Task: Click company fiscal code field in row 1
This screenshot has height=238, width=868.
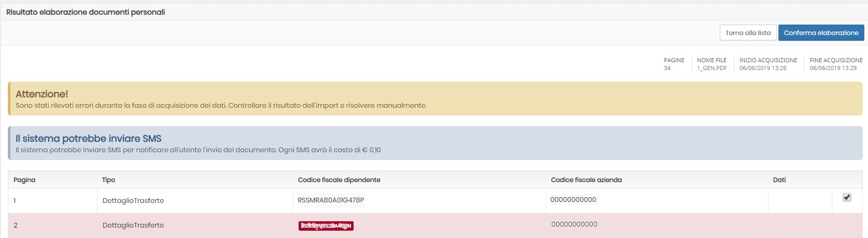Action: point(573,199)
